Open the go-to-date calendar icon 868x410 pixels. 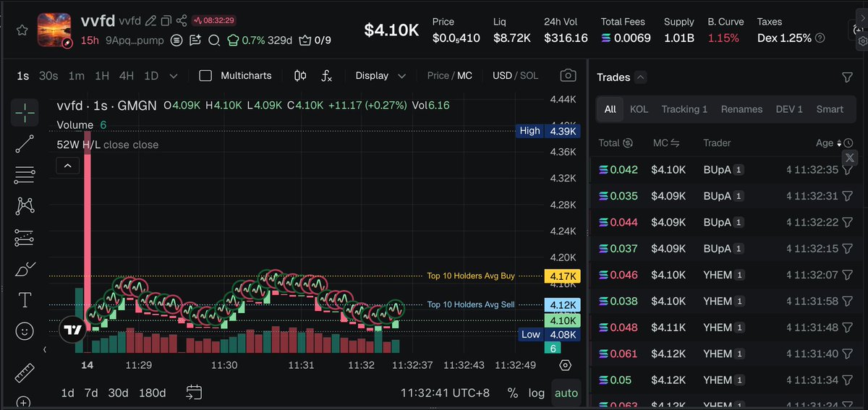[x=193, y=393]
